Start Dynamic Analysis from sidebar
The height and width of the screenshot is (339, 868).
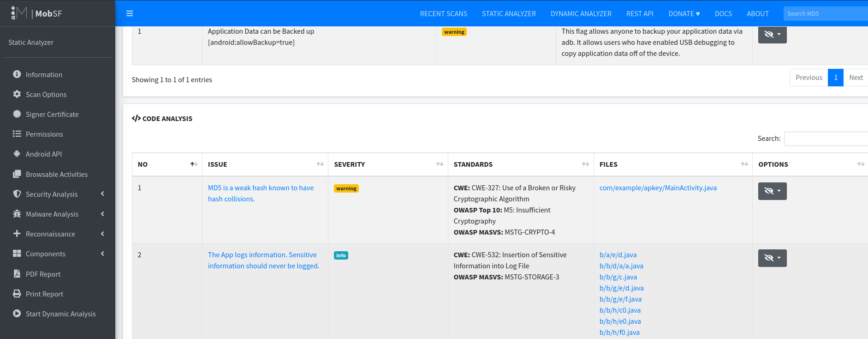tap(60, 314)
